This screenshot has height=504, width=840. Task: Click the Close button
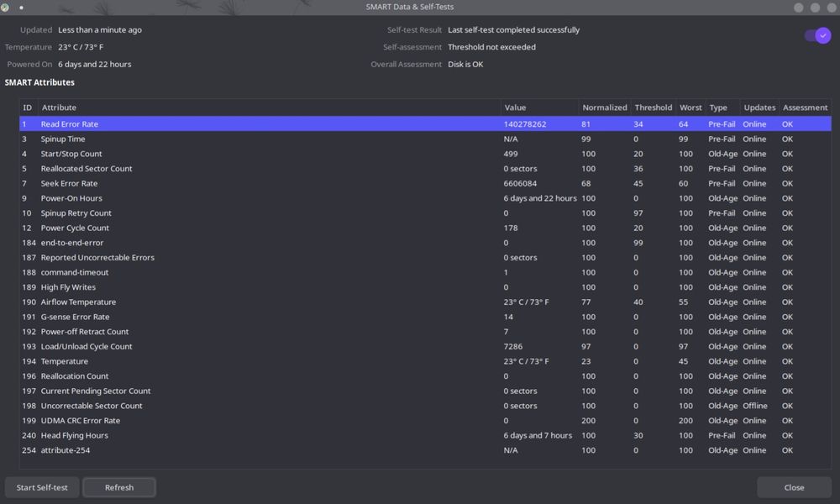click(794, 487)
